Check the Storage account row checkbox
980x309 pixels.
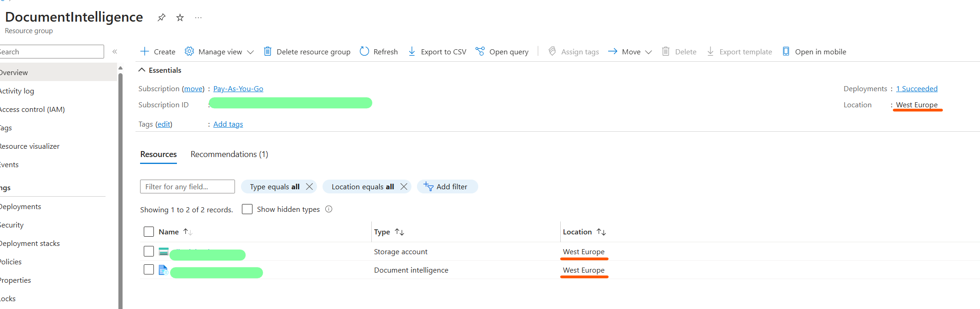tap(149, 251)
